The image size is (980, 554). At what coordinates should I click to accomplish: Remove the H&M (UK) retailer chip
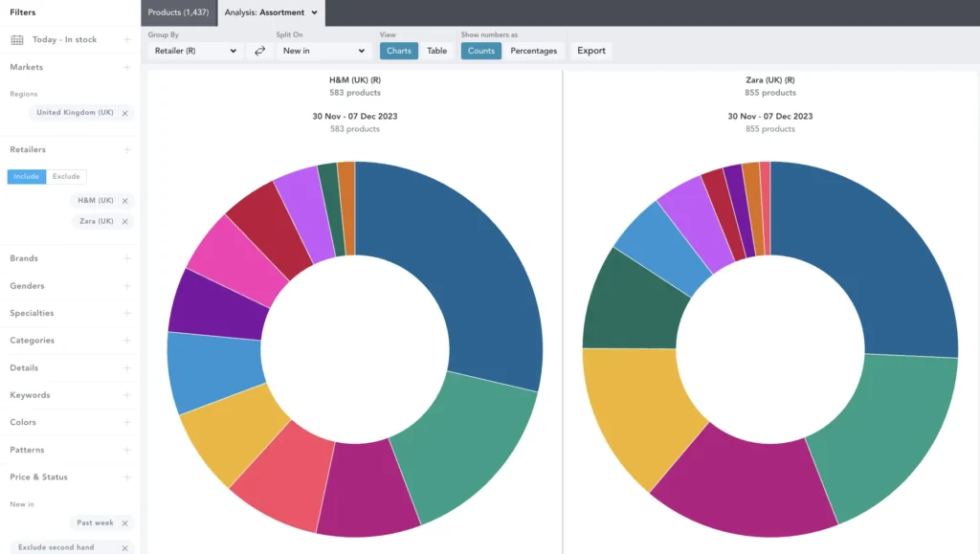(x=125, y=201)
